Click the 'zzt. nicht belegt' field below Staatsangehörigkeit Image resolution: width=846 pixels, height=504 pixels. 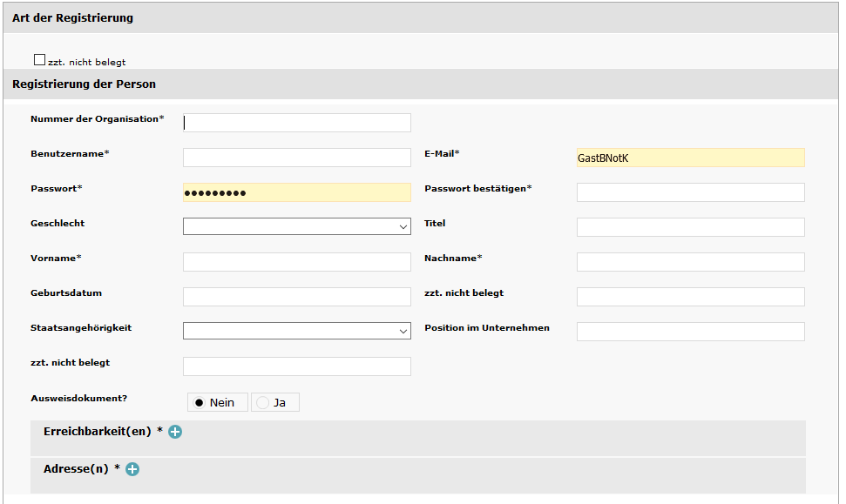pos(297,366)
